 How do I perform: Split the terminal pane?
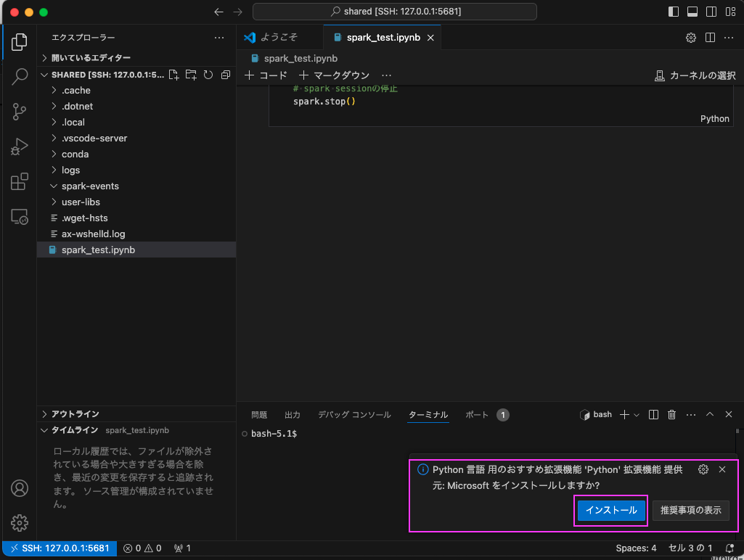pyautogui.click(x=653, y=414)
